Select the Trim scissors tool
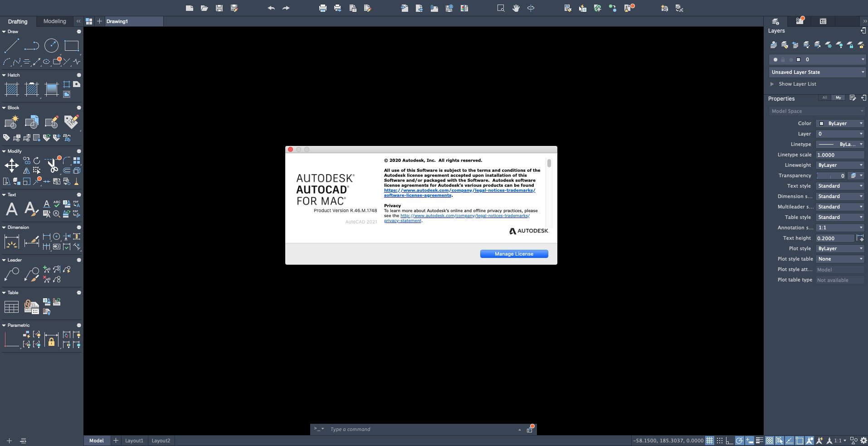This screenshot has width=868, height=446. click(x=53, y=165)
